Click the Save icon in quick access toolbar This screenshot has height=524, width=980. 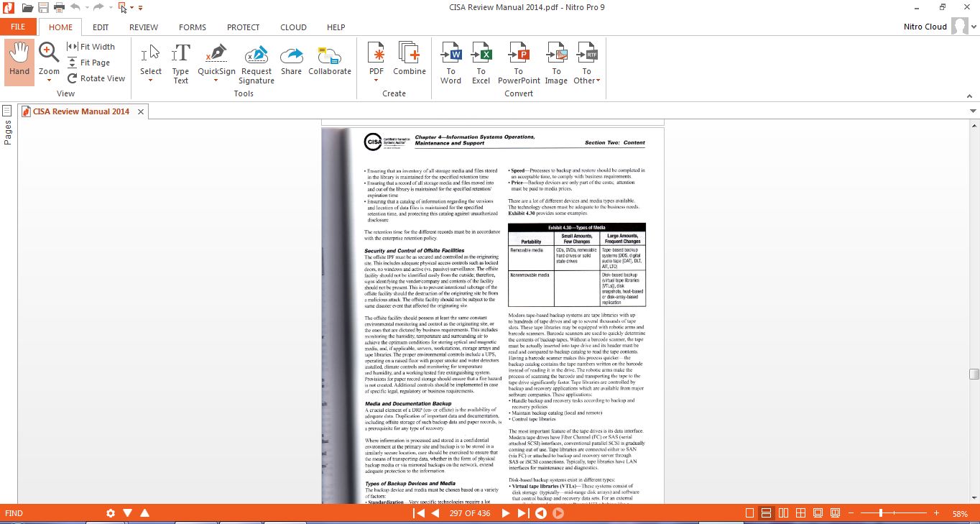pos(43,7)
